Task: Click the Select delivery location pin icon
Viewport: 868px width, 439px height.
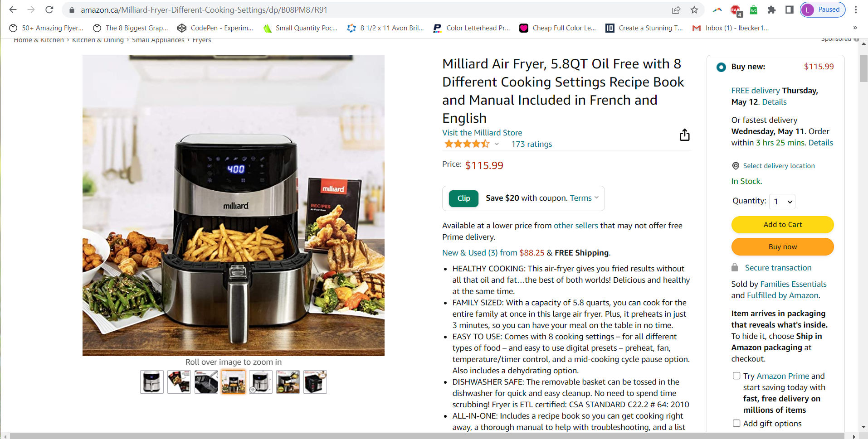Action: (736, 166)
